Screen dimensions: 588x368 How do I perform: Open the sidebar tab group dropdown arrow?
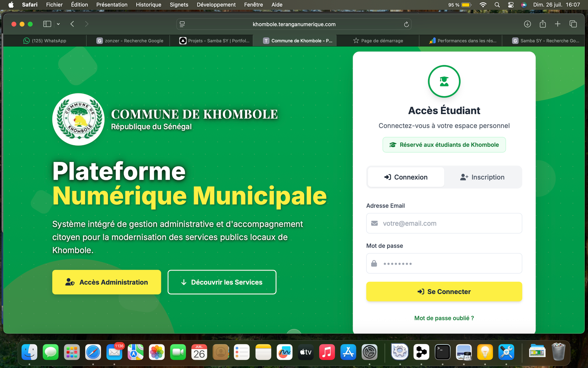58,24
